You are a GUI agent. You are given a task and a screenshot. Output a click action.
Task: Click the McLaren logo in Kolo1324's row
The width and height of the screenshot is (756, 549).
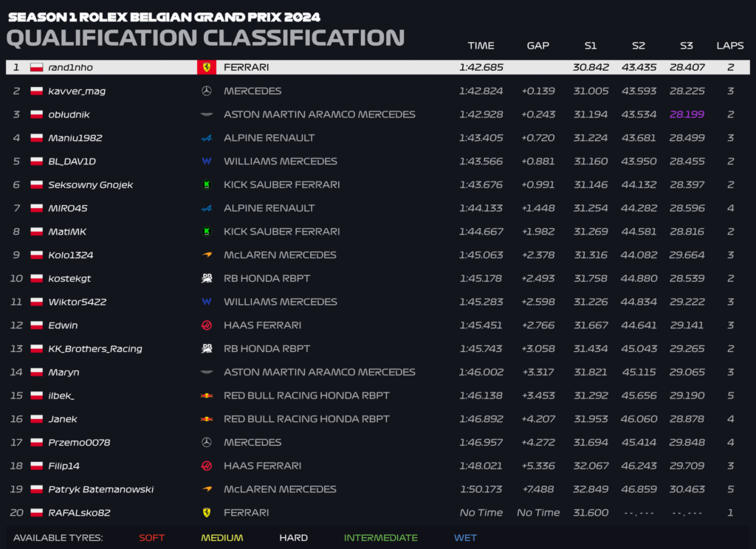click(207, 255)
